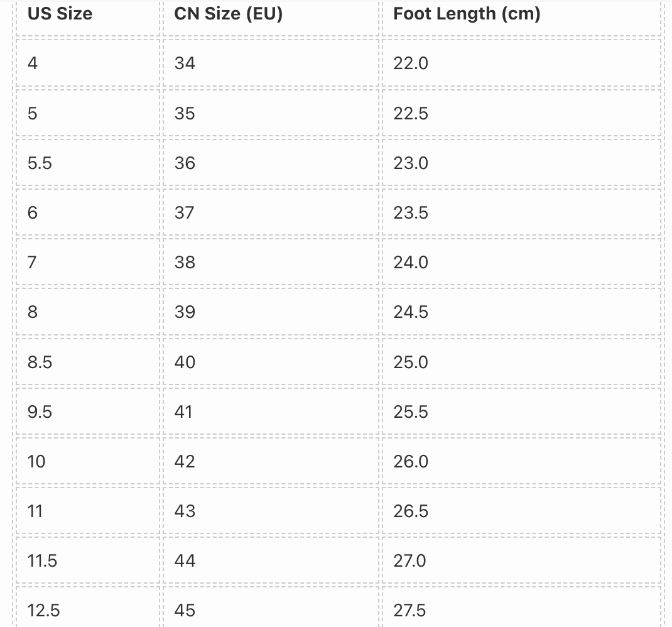Screen dimensions: 672x627
Task: Select the 24.0 foot length cell
Action: pyautogui.click(x=521, y=263)
